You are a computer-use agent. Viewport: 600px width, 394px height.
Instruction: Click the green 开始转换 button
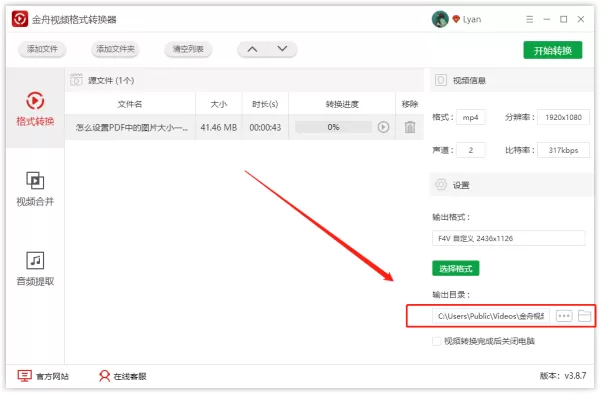coord(553,50)
